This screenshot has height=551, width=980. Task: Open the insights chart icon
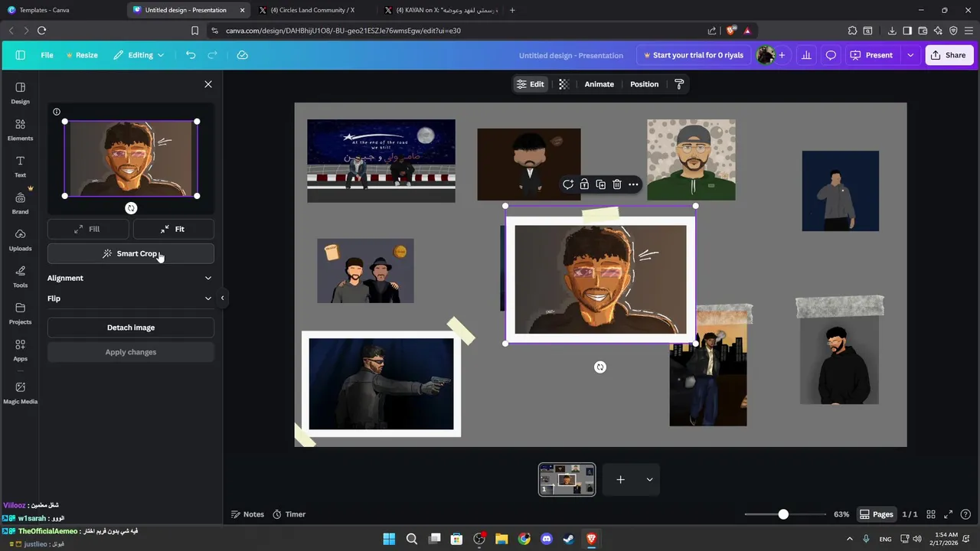pyautogui.click(x=806, y=55)
